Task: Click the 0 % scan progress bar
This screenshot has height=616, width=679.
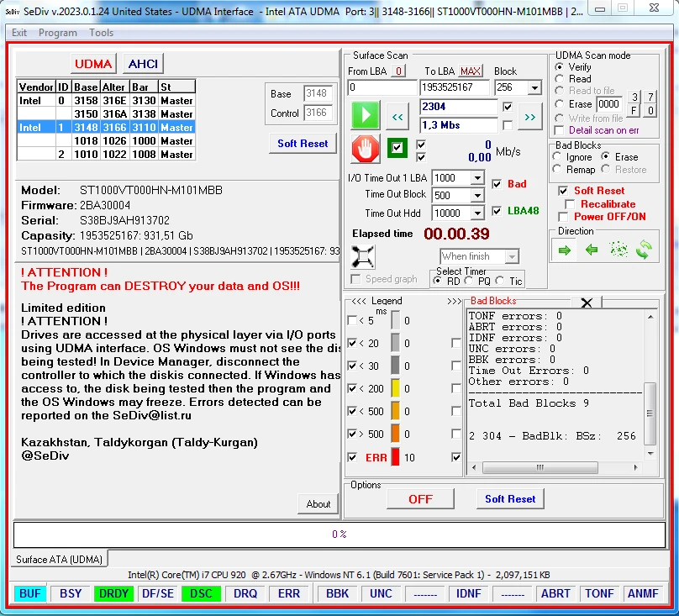Action: (x=339, y=534)
